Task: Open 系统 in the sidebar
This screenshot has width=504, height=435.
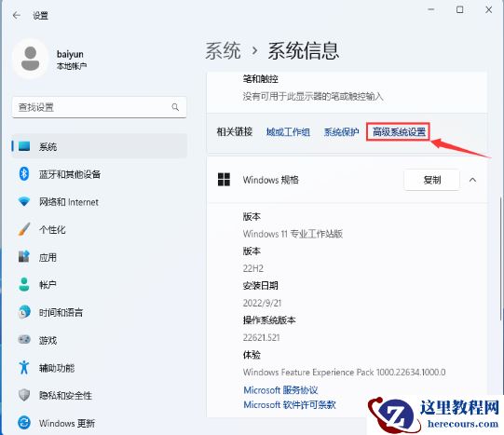Action: coord(99,146)
